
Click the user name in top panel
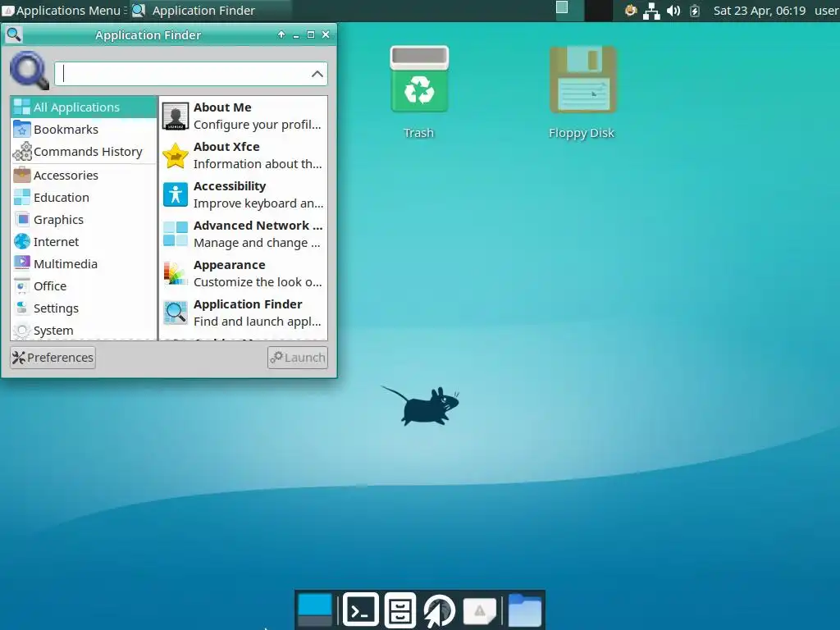[x=827, y=11]
